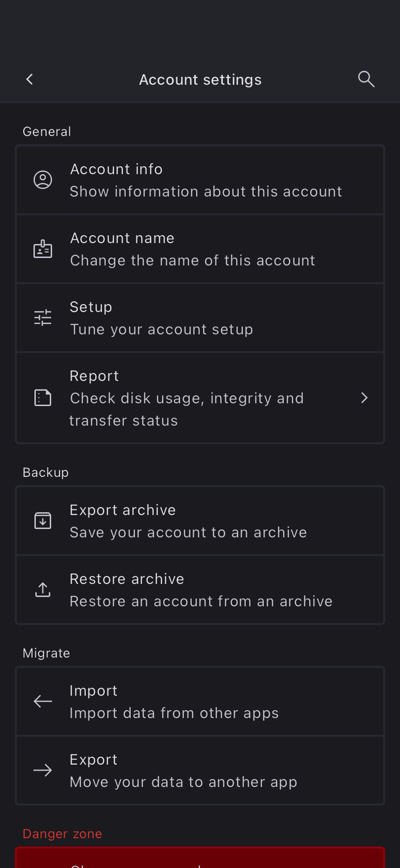Open the search magnifier icon
Viewport: 400px width, 868px height.
coord(366,79)
